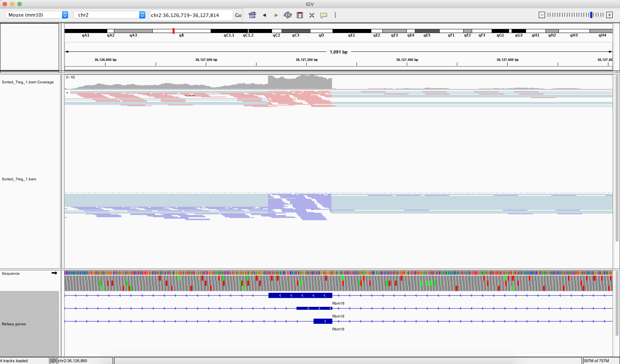Click the garbage collection icon in the status bar

53,360
